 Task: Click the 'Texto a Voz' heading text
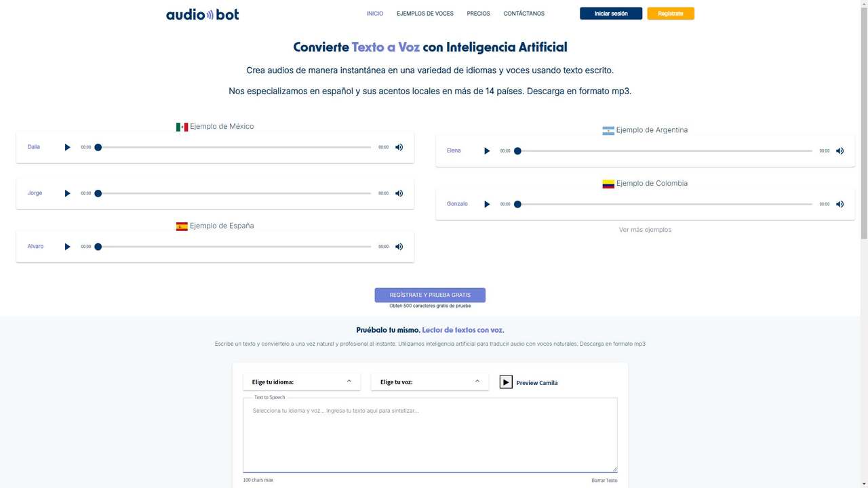(x=386, y=47)
